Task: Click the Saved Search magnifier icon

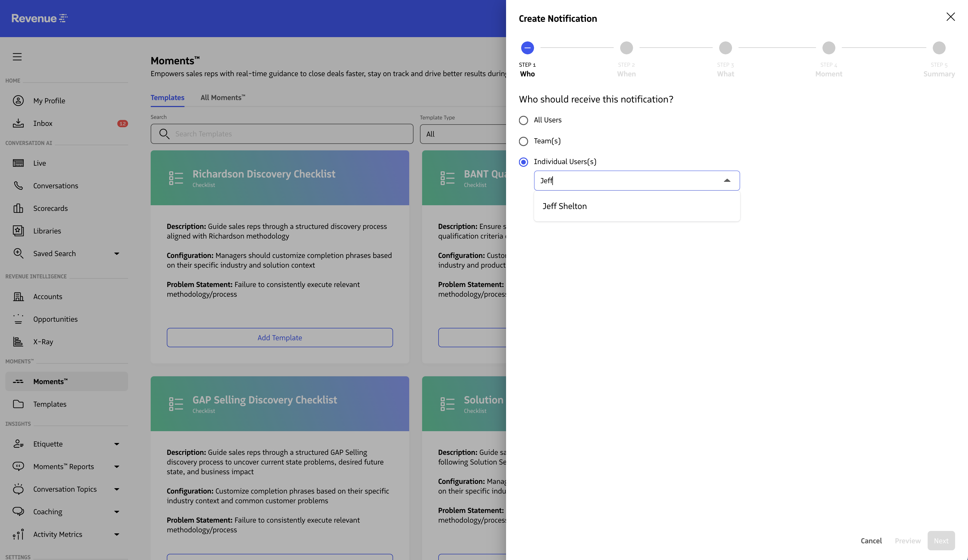Action: [x=18, y=253]
